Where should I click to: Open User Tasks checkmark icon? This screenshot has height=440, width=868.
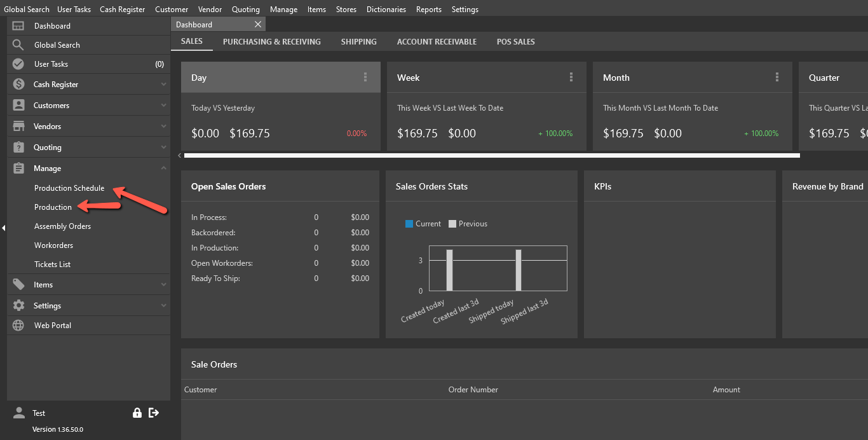(18, 64)
